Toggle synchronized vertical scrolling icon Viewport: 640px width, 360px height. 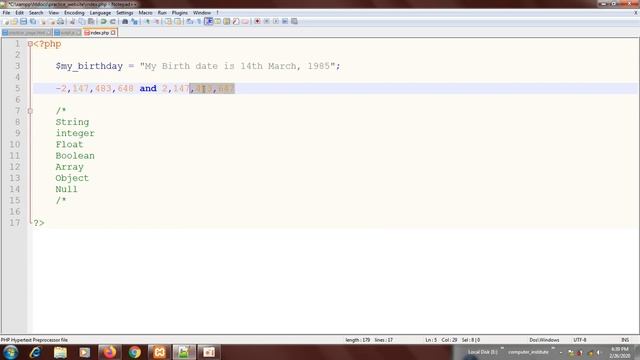(168, 21)
